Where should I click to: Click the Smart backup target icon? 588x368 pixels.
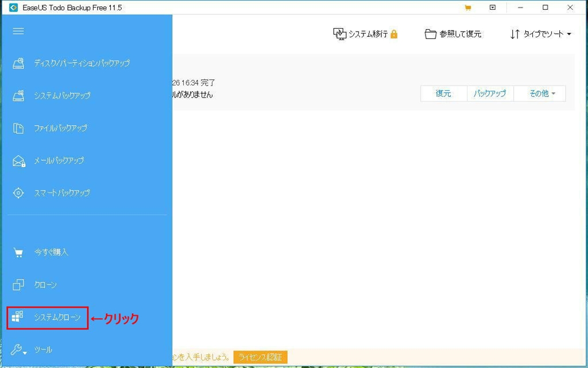tap(18, 193)
